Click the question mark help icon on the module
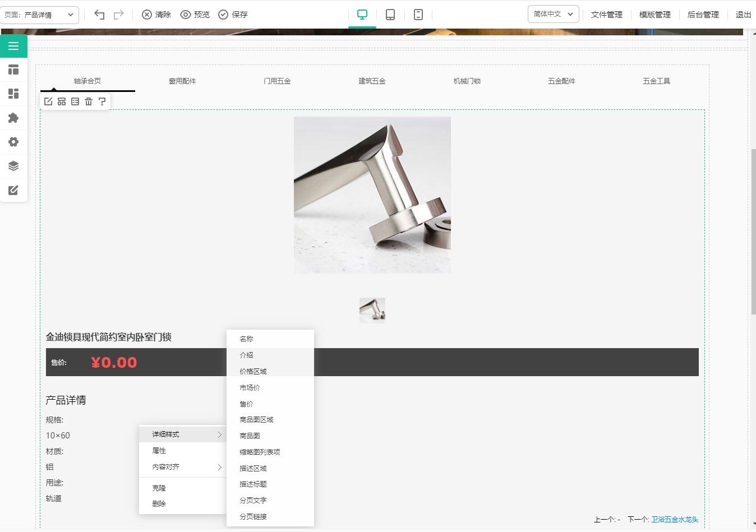756x532 pixels. (102, 101)
